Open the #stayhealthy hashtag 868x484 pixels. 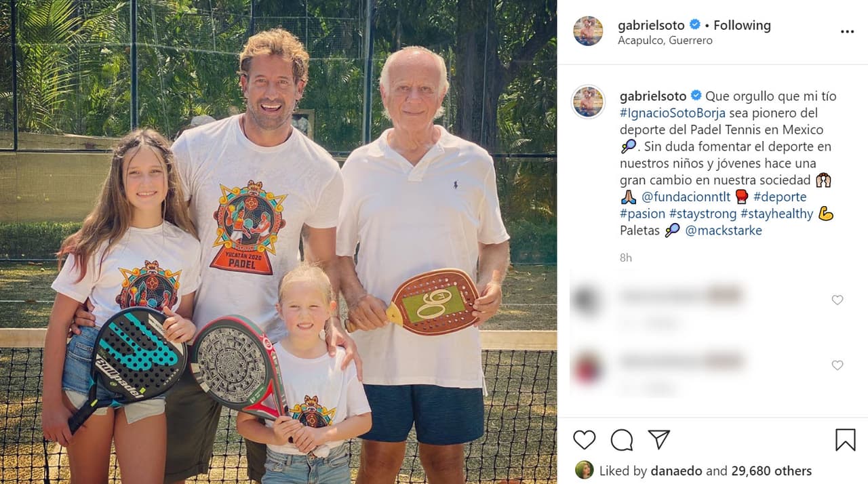776,214
